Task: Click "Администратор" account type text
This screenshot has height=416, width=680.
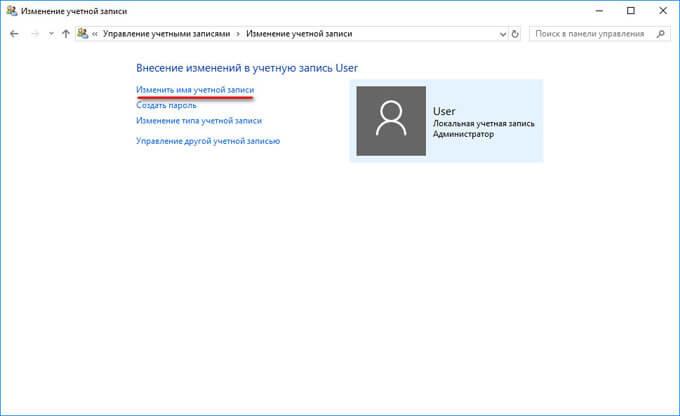Action: click(463, 134)
